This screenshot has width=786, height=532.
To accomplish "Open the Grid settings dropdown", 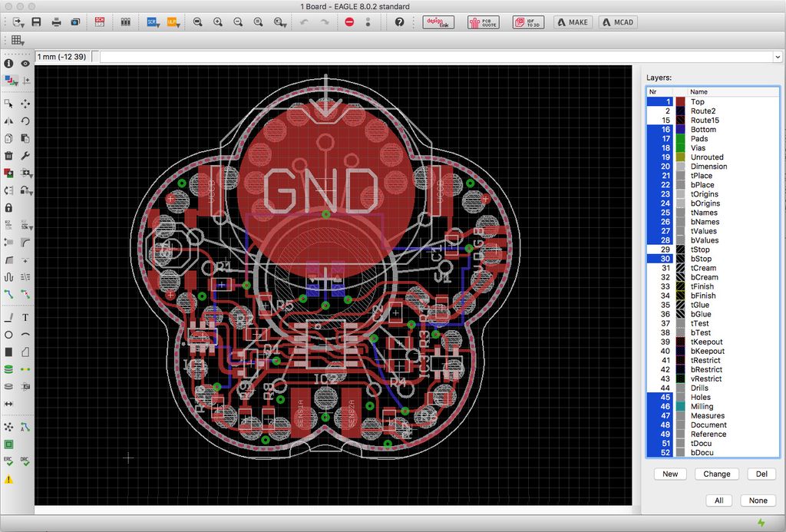I will 18,40.
